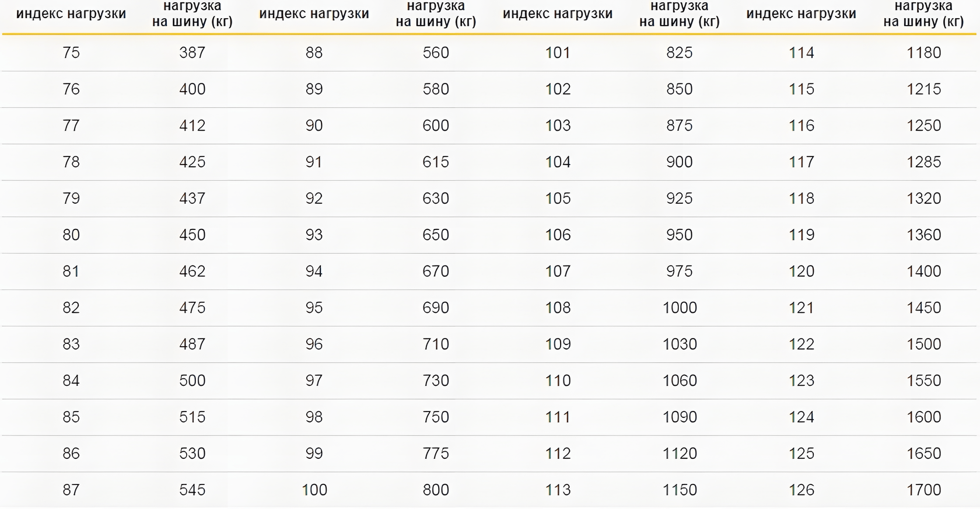Click load index 120 cell
This screenshot has width=980, height=509.
coord(801,271)
